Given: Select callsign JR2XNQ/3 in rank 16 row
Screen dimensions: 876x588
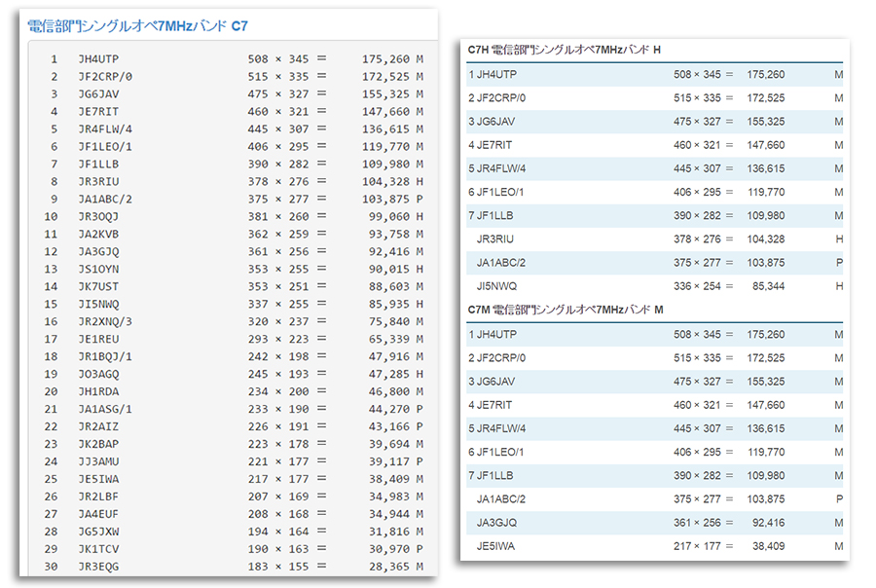Looking at the screenshot, I should pyautogui.click(x=105, y=321).
